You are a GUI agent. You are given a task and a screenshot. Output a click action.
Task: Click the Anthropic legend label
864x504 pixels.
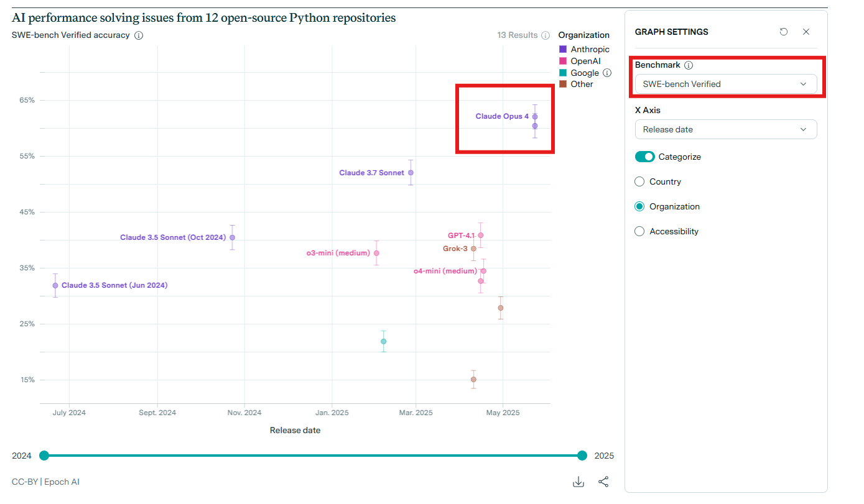(x=590, y=49)
